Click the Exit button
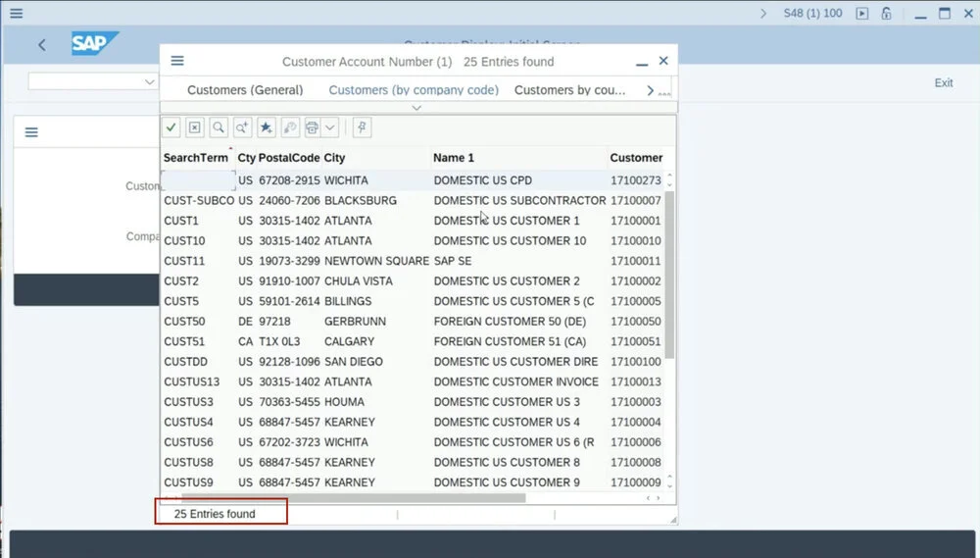The width and height of the screenshot is (980, 558). (x=944, y=82)
